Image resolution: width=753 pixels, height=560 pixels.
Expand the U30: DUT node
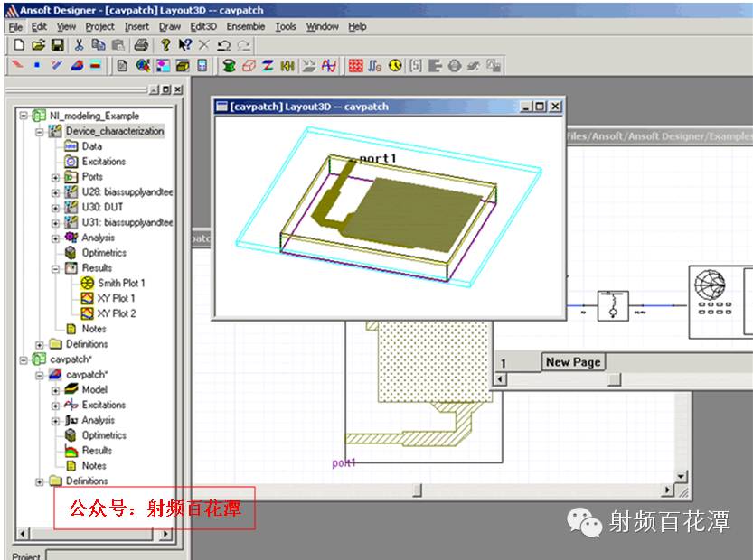click(55, 208)
